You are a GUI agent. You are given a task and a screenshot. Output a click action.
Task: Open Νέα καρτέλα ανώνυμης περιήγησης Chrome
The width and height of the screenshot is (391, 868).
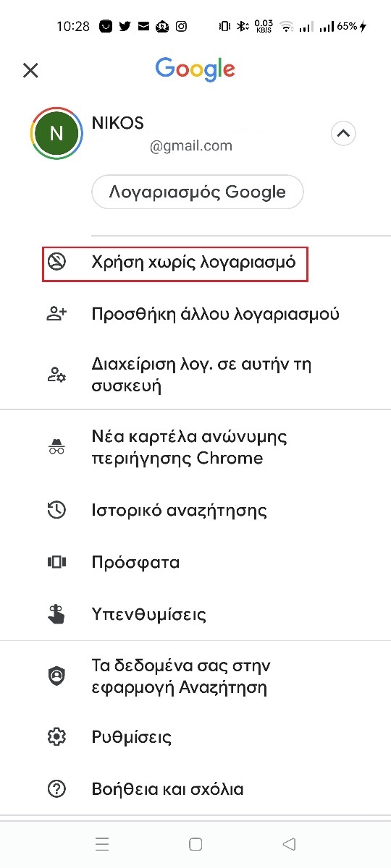pyautogui.click(x=195, y=448)
